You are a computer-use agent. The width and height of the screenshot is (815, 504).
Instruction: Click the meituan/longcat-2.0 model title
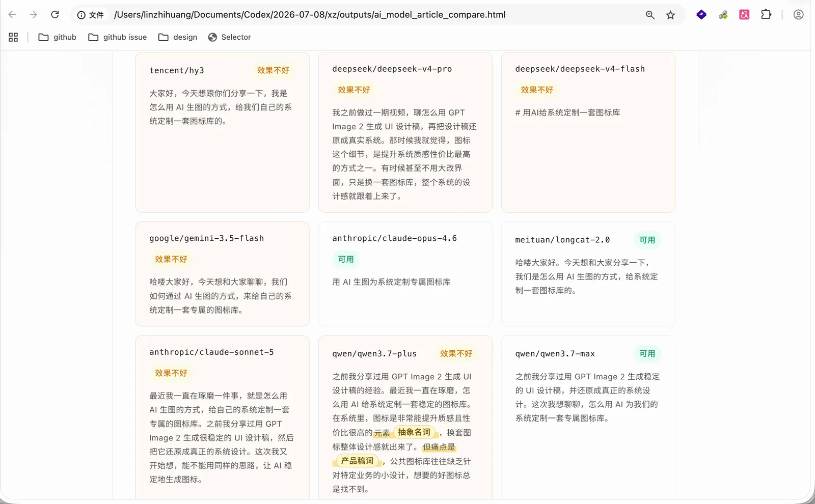(562, 240)
